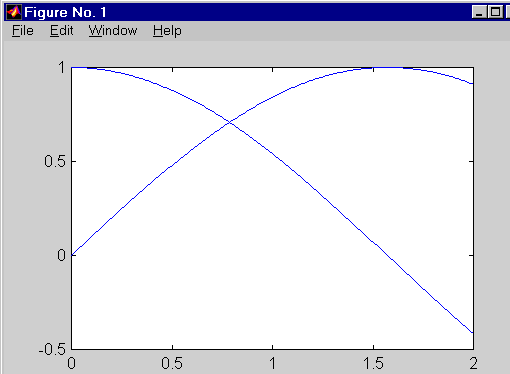
Task: Open the Edit menu
Action: coord(62,31)
